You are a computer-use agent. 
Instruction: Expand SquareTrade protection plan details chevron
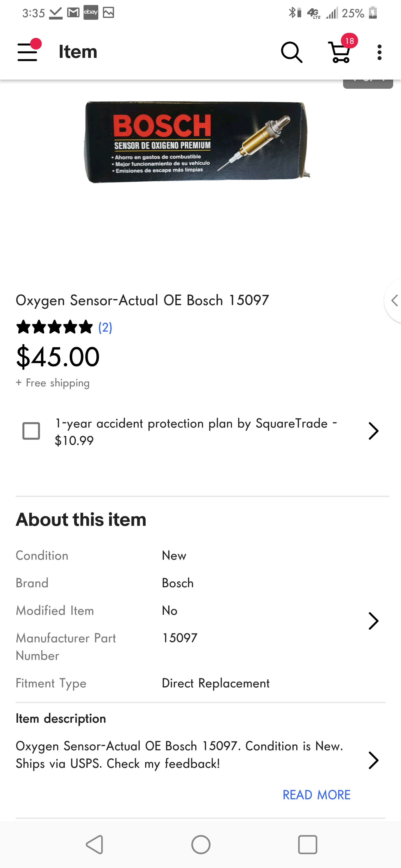pyautogui.click(x=373, y=431)
